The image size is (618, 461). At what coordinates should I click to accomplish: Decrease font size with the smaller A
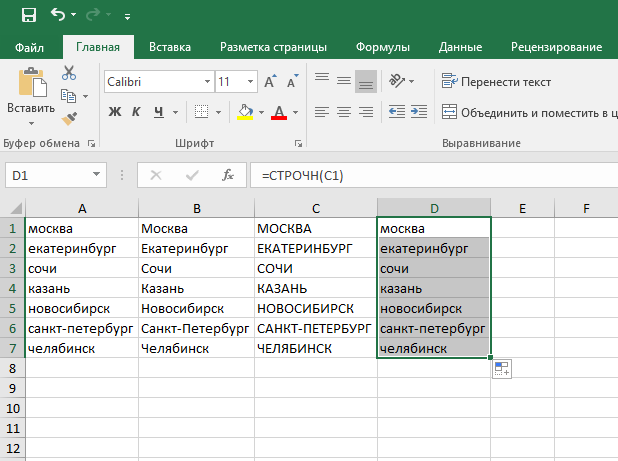tap(292, 82)
